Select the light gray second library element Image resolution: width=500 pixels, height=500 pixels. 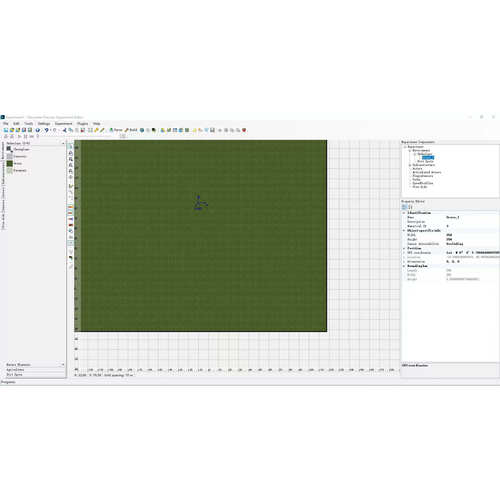tap(10, 156)
